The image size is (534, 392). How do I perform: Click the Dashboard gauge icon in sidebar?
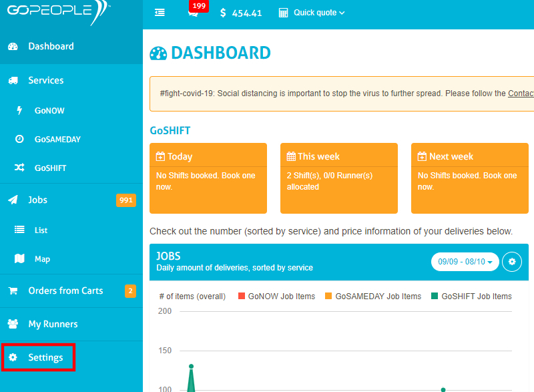pyautogui.click(x=13, y=46)
